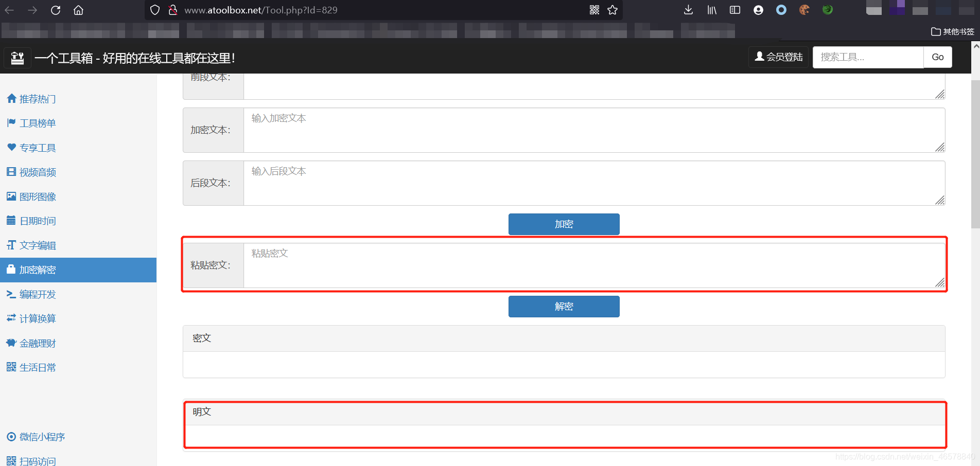Screen dimensions: 980x466
Task: Open the library bookshelf icon
Action: [712, 10]
